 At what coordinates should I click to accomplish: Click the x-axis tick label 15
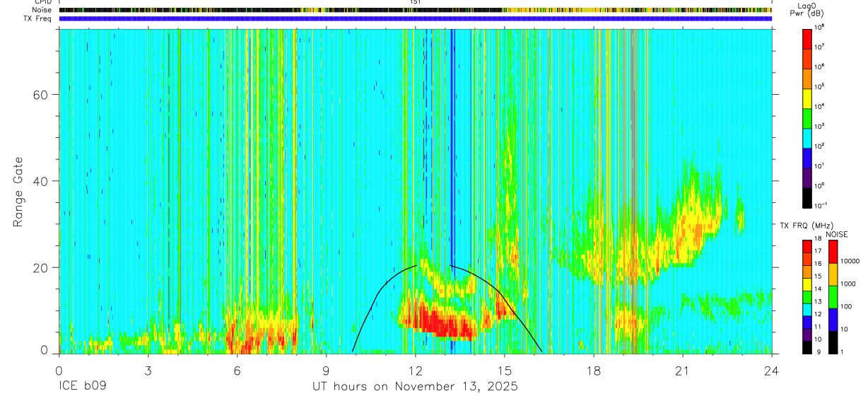505,371
